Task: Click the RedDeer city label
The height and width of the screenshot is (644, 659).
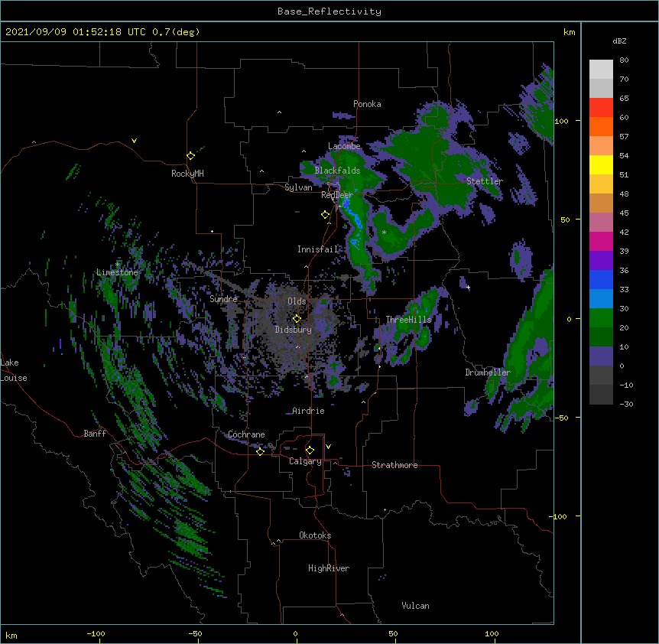Action: click(x=337, y=195)
